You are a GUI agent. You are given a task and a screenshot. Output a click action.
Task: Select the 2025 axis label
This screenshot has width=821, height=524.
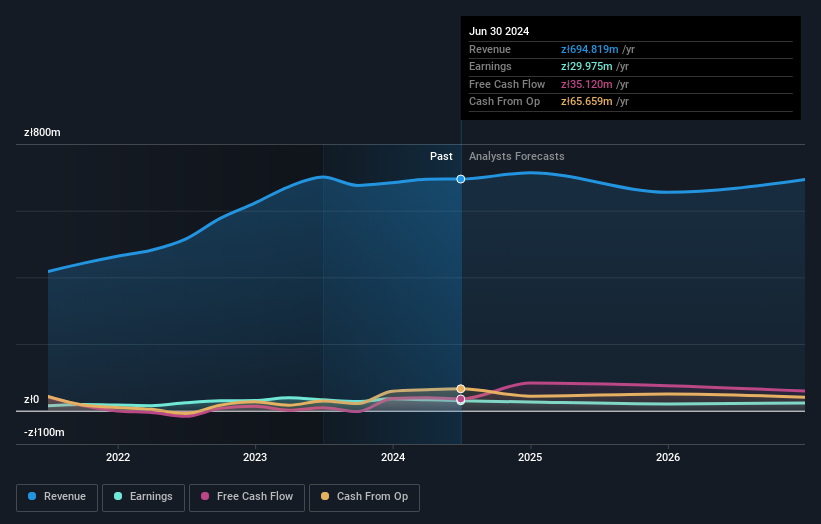(x=530, y=457)
